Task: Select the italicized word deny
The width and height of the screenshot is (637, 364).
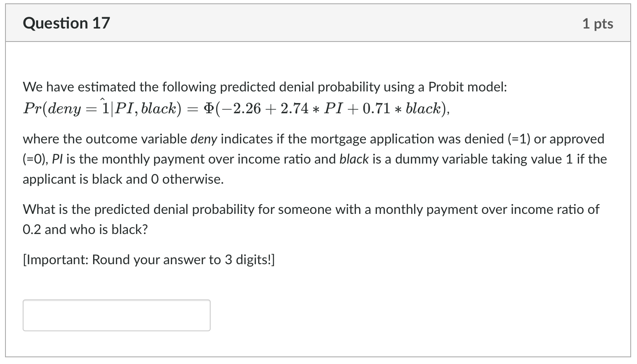Action: click(205, 139)
